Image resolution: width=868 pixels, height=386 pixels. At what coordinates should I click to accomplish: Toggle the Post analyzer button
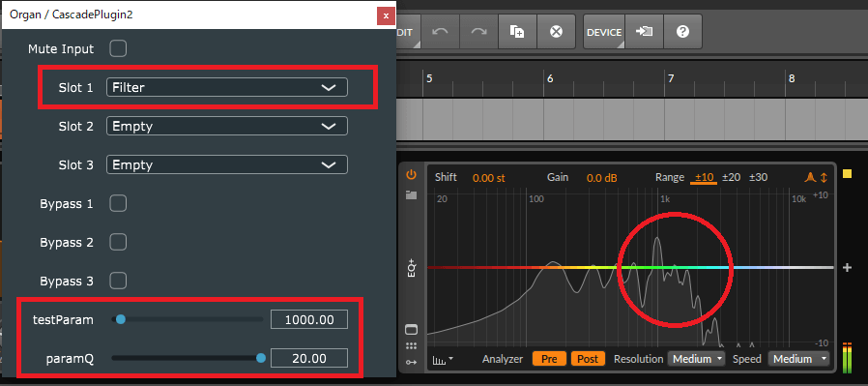(588, 359)
